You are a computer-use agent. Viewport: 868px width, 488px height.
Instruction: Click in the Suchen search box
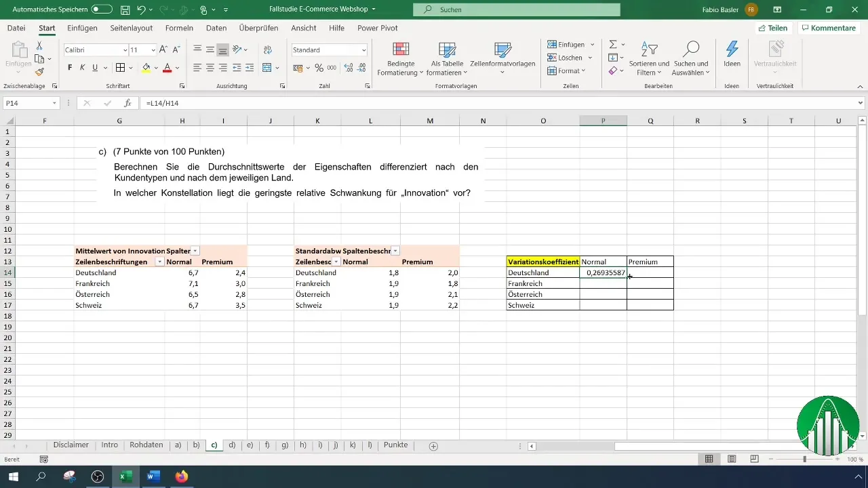tap(516, 10)
